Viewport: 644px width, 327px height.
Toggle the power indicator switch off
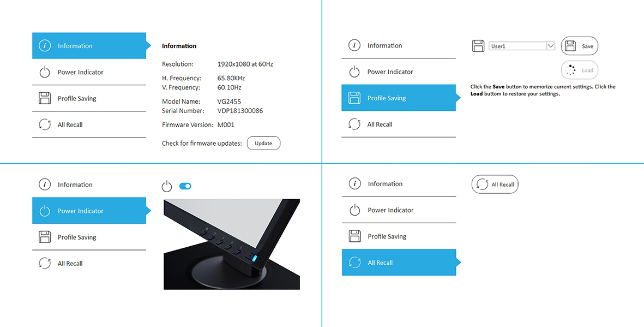pos(185,186)
